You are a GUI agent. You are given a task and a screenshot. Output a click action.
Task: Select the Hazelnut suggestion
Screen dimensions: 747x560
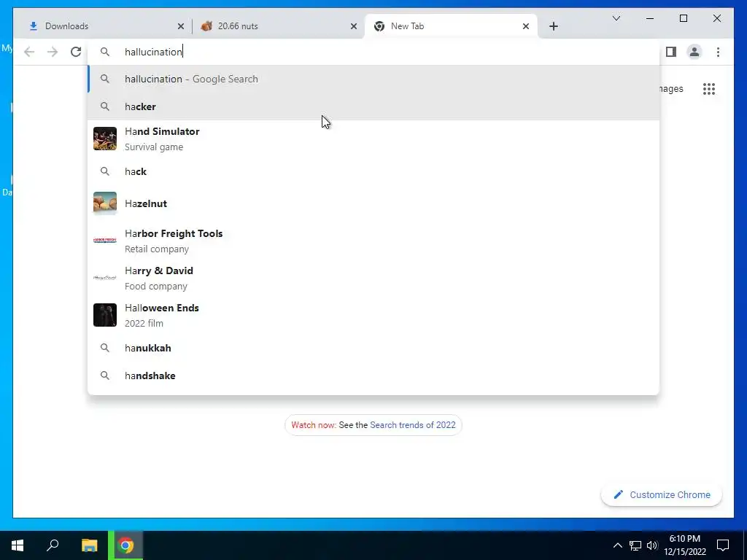coord(373,203)
